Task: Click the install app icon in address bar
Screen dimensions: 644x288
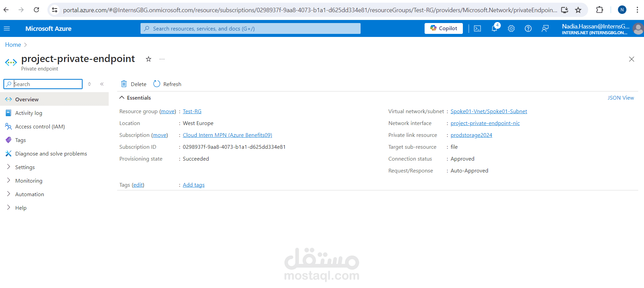Action: [x=564, y=10]
